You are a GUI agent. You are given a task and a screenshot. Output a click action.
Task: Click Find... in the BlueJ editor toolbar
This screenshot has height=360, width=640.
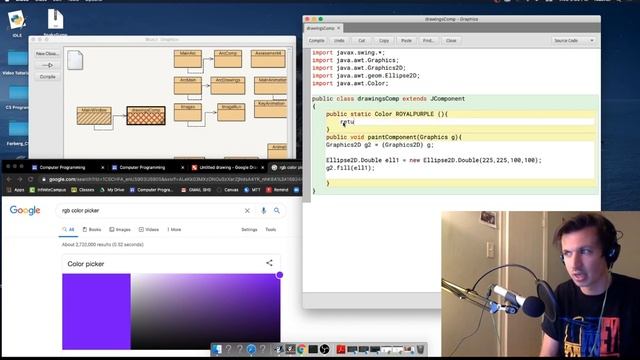click(x=428, y=40)
